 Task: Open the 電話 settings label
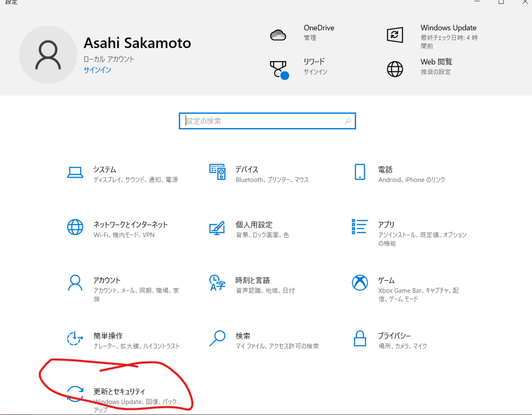pos(385,170)
